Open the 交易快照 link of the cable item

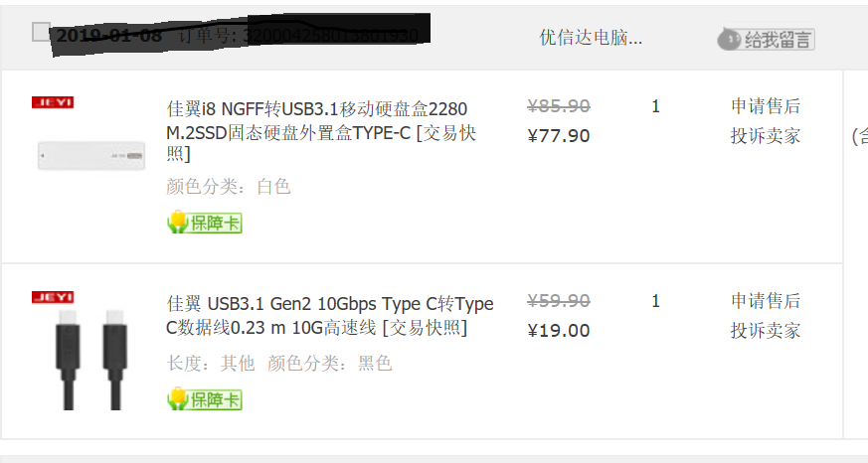[x=425, y=328]
